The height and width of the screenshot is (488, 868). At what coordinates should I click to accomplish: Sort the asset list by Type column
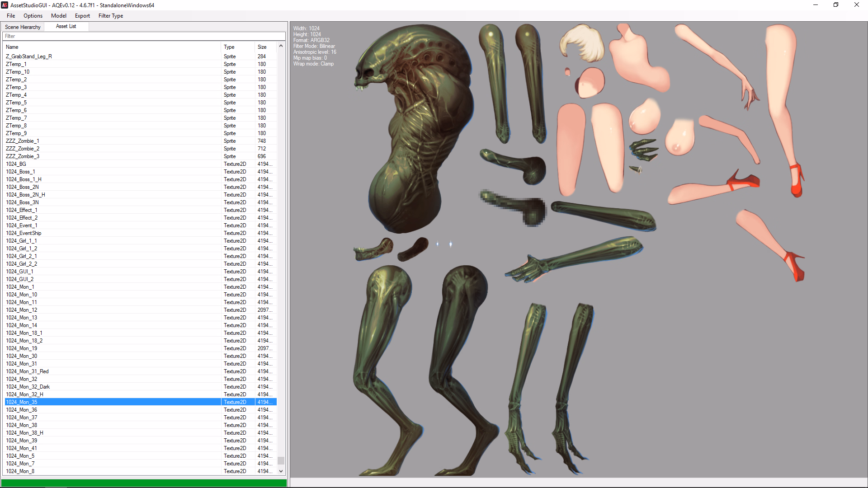(229, 47)
